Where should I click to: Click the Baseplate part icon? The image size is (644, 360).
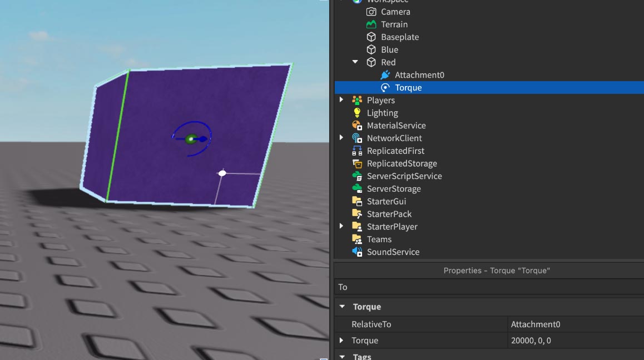click(x=371, y=37)
